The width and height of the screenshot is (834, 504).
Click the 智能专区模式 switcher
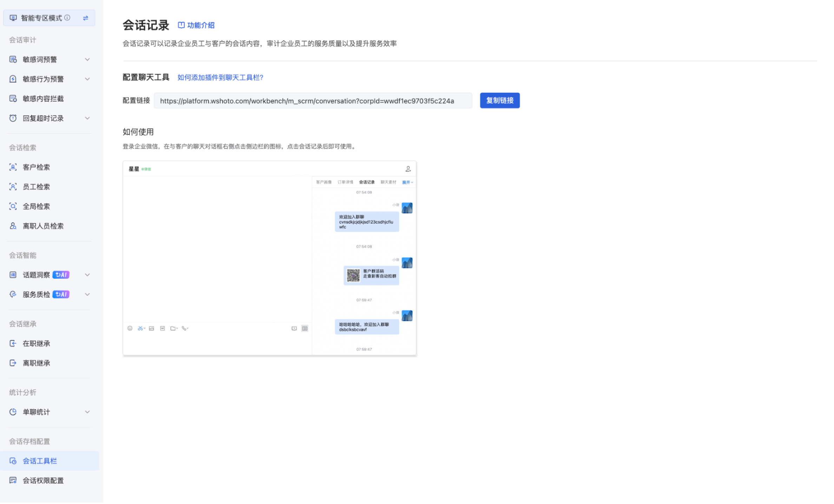coord(49,18)
